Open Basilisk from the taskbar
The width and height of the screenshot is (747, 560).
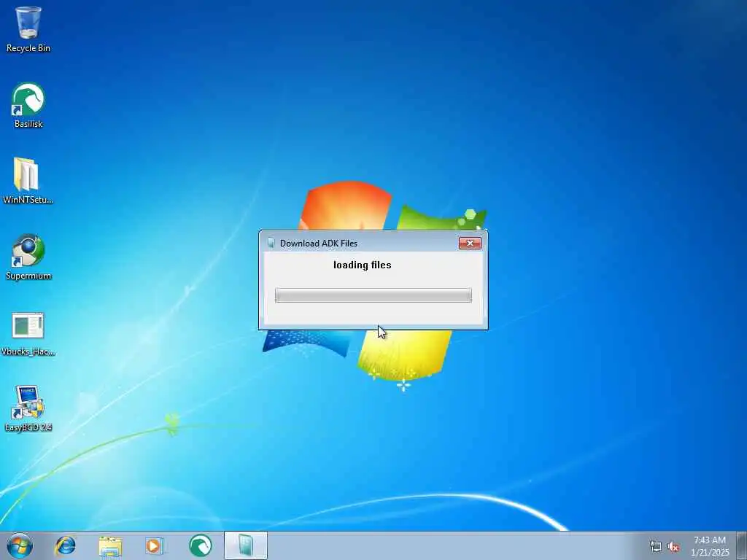click(x=200, y=545)
